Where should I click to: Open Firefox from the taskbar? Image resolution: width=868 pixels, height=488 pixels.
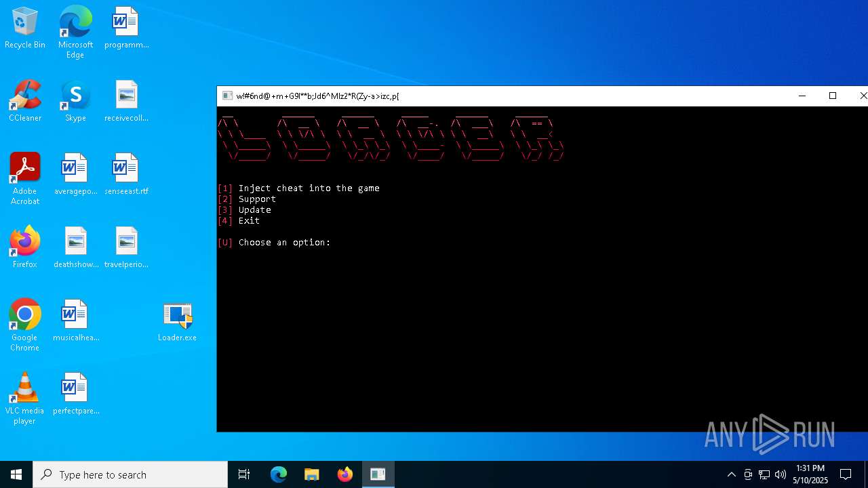point(345,474)
